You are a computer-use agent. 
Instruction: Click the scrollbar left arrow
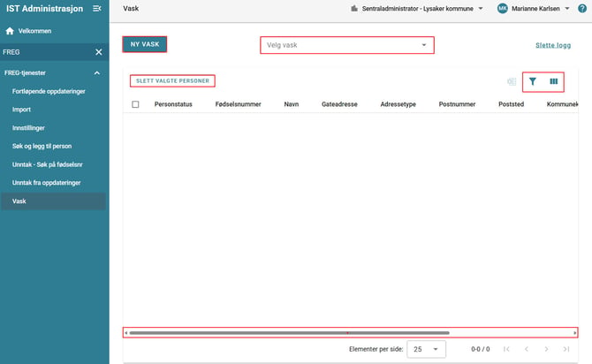(x=126, y=333)
